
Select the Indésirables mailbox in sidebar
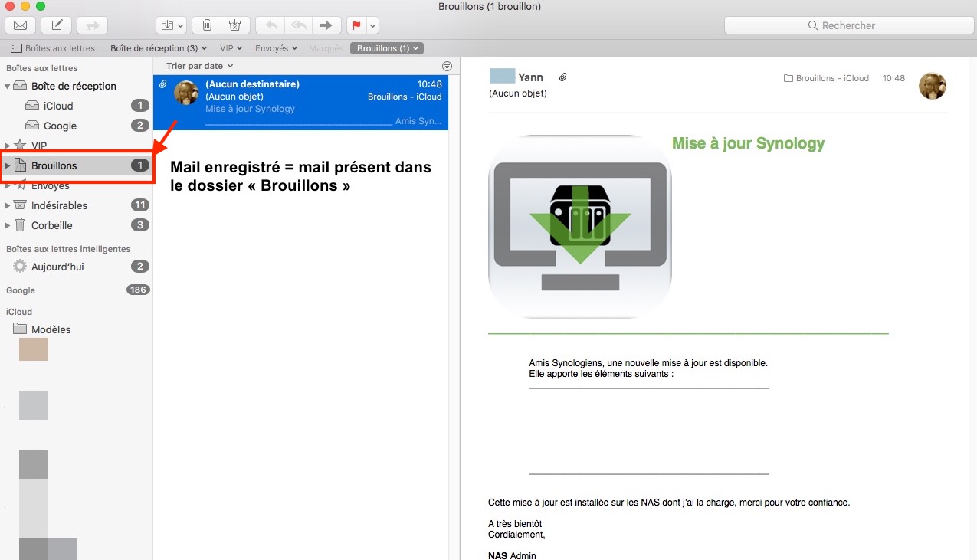[x=59, y=205]
